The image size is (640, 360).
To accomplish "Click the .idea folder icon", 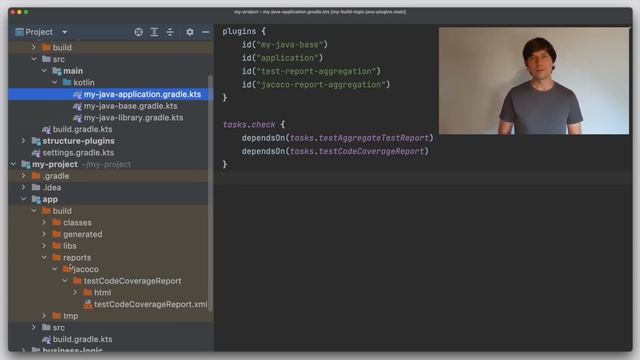I will coord(36,187).
